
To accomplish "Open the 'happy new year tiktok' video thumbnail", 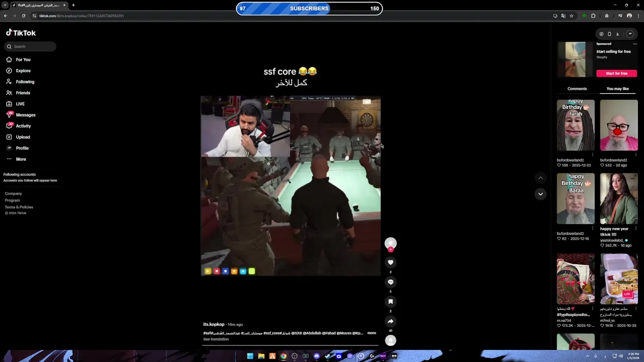I will [x=619, y=199].
